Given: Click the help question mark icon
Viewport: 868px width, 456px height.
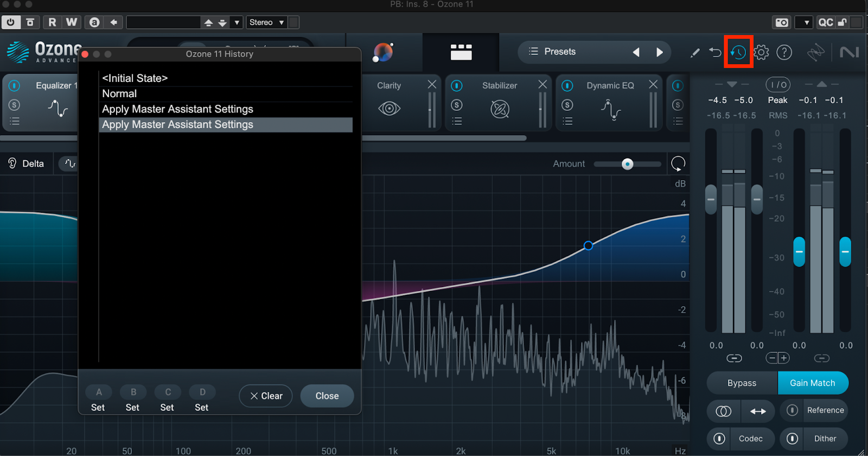Looking at the screenshot, I should point(784,52).
